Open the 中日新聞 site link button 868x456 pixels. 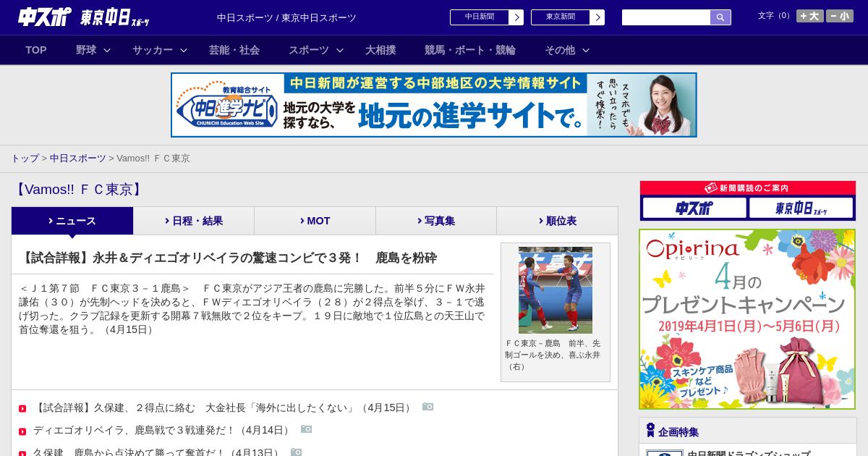pos(487,17)
